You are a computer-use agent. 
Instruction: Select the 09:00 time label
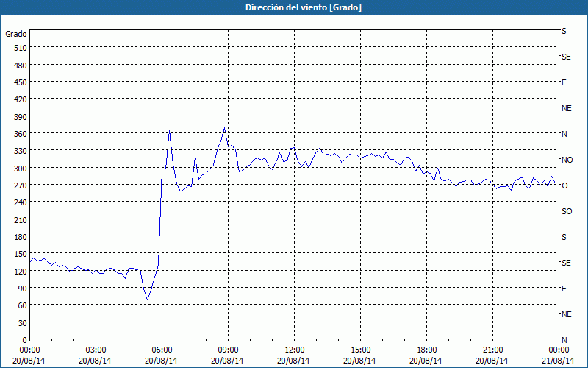(x=228, y=350)
